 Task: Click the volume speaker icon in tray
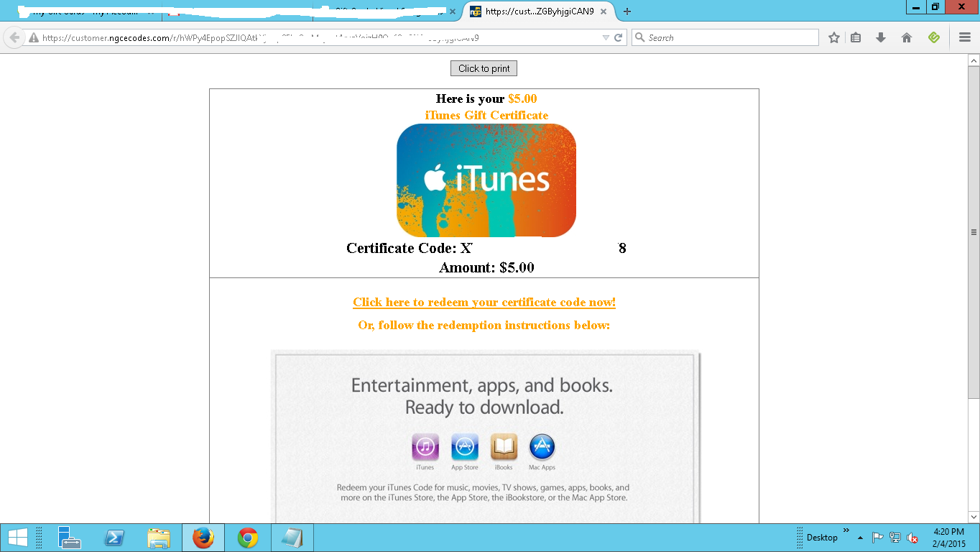[912, 538]
